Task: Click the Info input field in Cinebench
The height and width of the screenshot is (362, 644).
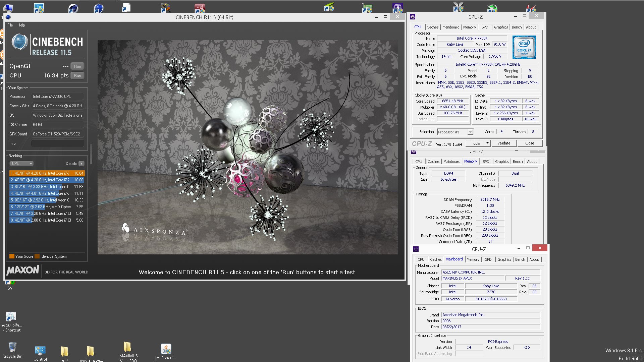Action: tap(57, 143)
